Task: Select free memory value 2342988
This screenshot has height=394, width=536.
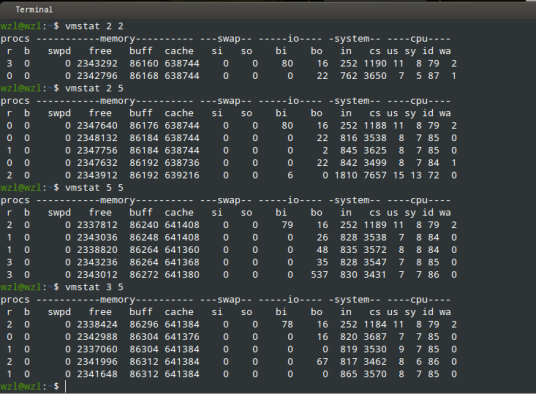Action: (x=97, y=337)
